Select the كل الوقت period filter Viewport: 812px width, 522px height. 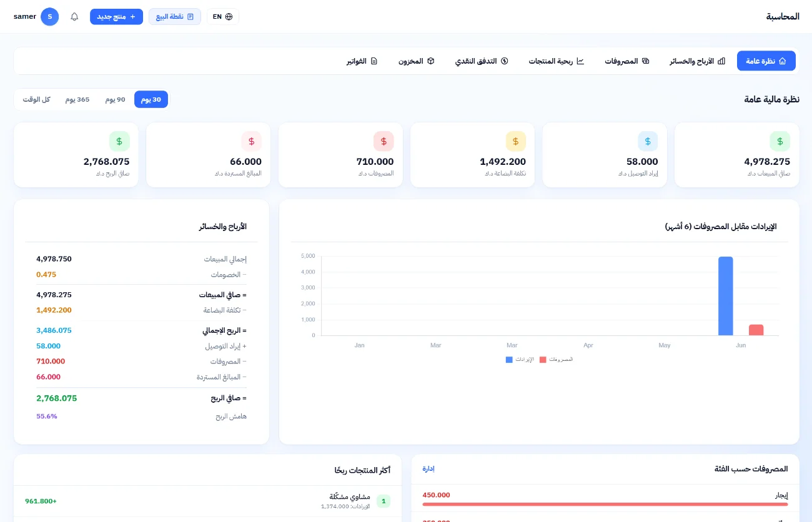point(36,99)
